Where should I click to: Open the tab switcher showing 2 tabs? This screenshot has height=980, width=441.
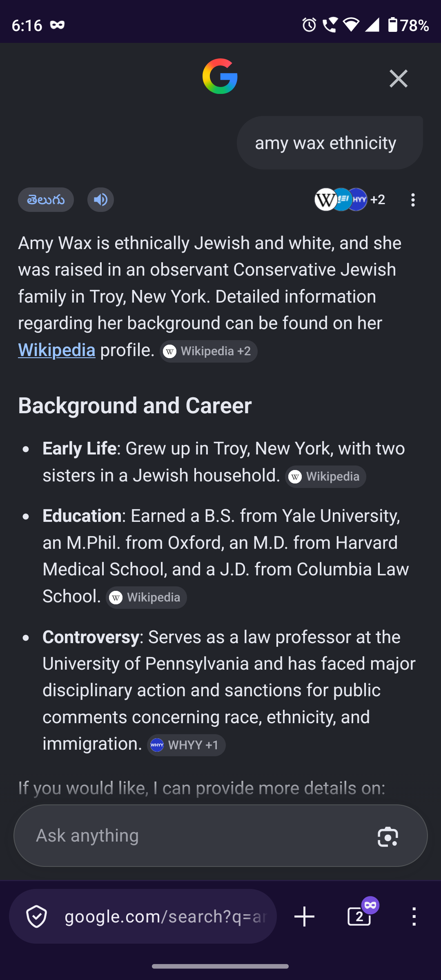click(x=359, y=917)
